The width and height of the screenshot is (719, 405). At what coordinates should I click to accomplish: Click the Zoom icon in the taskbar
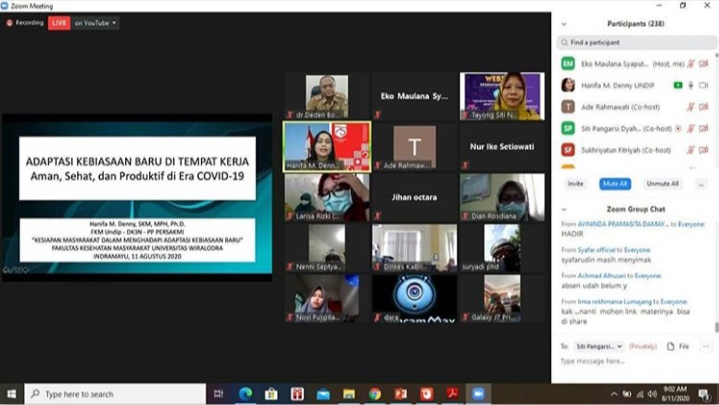point(477,394)
